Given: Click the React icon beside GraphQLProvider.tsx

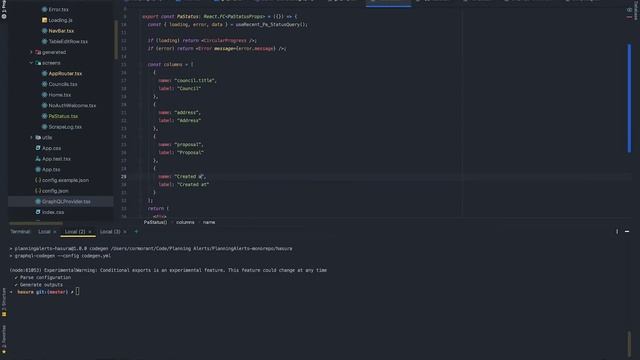Looking at the screenshot, I should click(38, 201).
